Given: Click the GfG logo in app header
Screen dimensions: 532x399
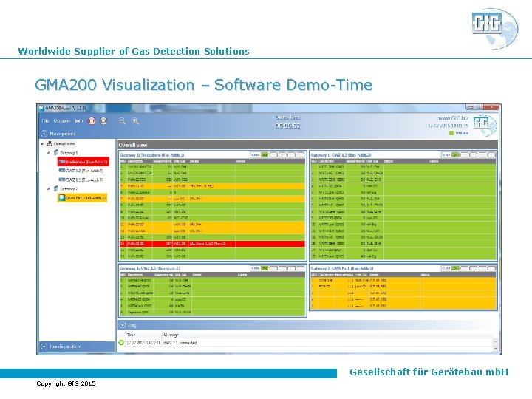Looking at the screenshot, I should point(485,124).
